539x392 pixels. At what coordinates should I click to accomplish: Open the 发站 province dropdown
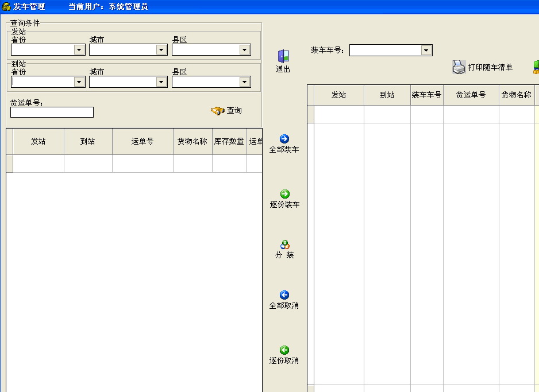(x=80, y=49)
